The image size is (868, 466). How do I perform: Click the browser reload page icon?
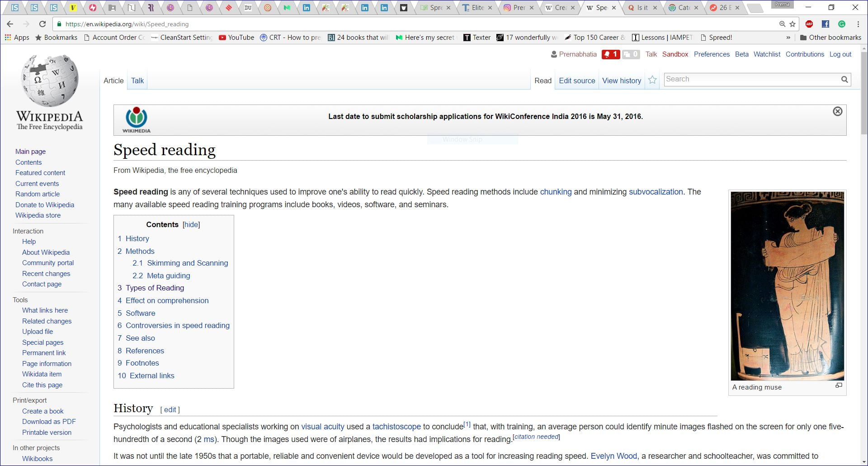(42, 24)
